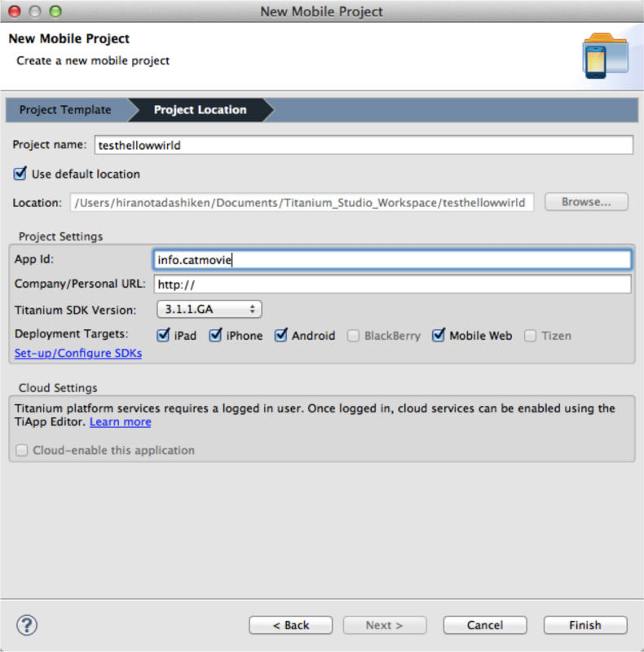The height and width of the screenshot is (652, 644).
Task: Cancel the new project dialog
Action: click(485, 625)
